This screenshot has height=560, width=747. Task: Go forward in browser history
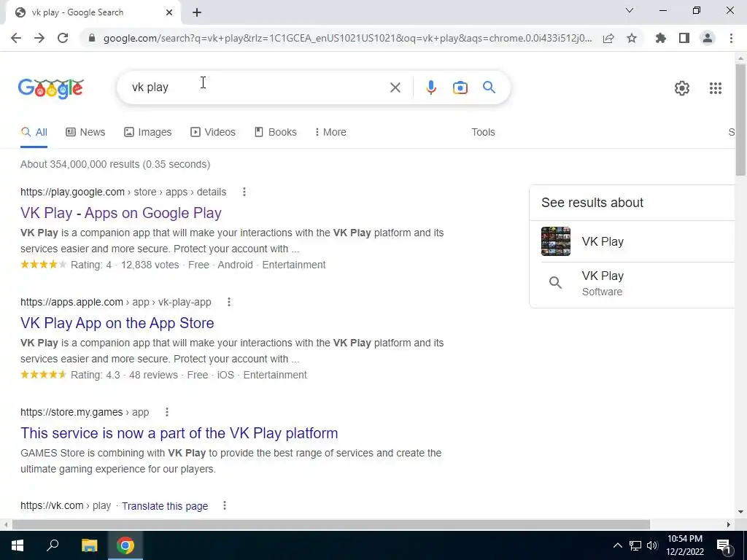point(39,38)
